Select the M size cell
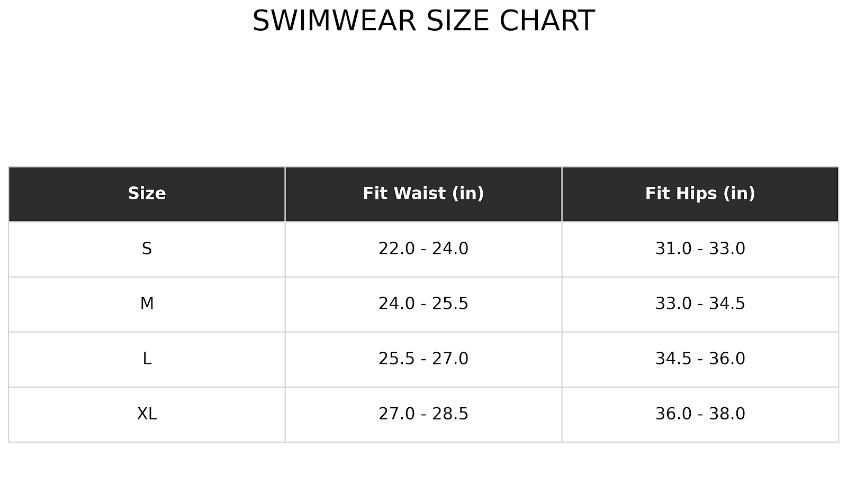Viewport: 847px width, 504px height. [x=147, y=304]
